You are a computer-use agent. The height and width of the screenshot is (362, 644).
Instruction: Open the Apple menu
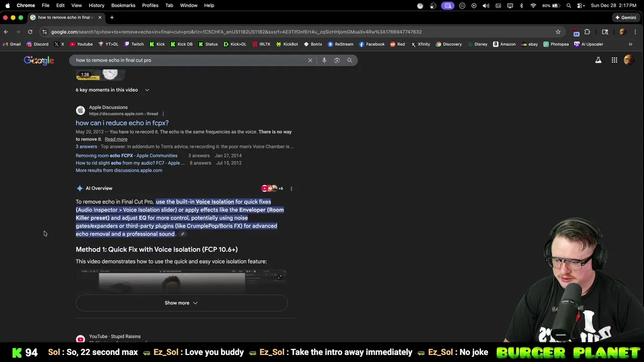[8, 6]
